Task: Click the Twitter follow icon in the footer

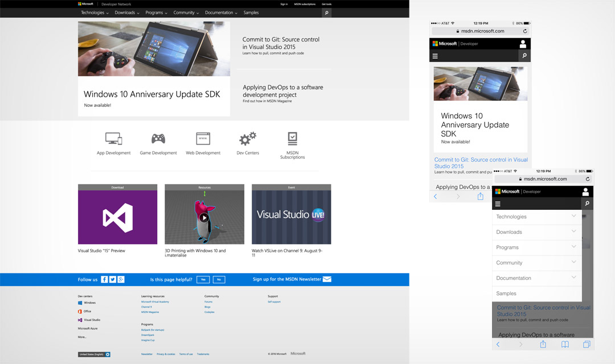Action: tap(112, 279)
